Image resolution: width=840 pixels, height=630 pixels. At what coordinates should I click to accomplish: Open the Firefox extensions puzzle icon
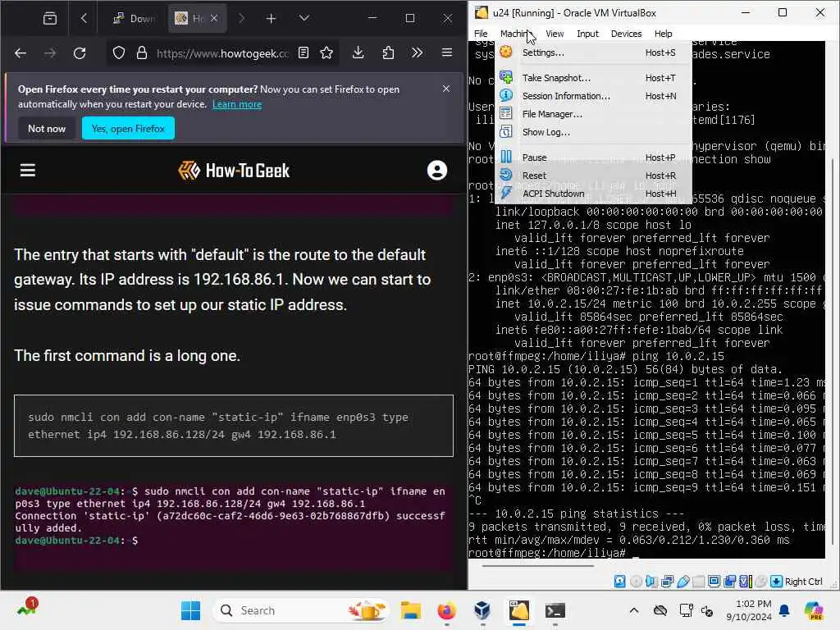pyautogui.click(x=388, y=52)
